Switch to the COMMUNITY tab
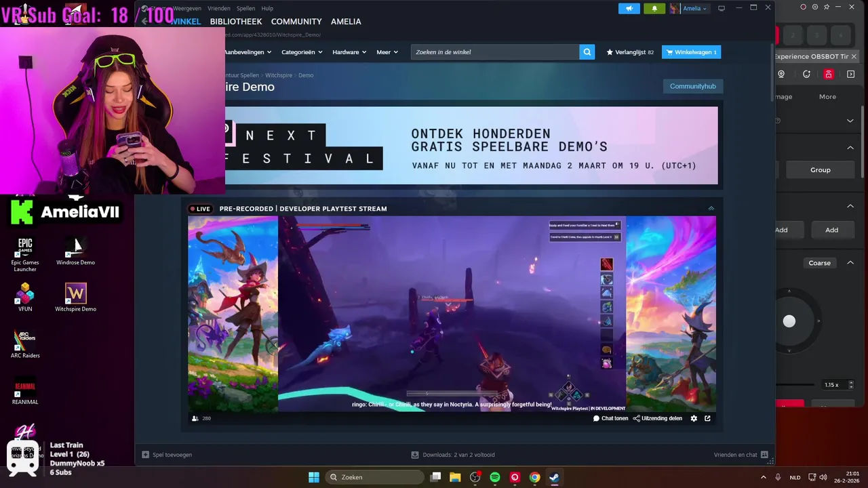 click(296, 22)
